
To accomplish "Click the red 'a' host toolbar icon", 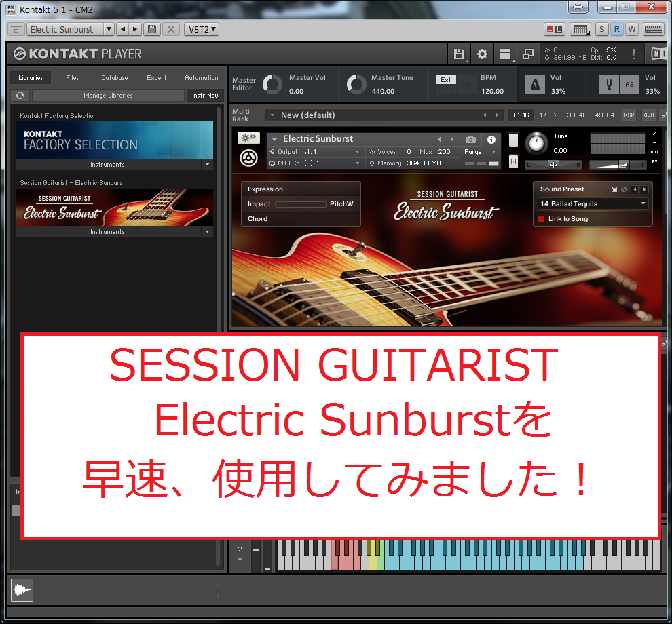I will 554,29.
